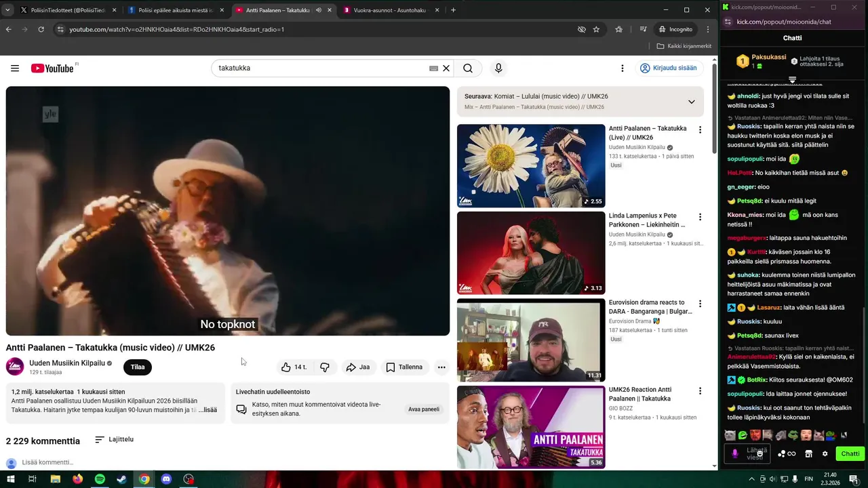Open options for Liekinheitin suggestion

point(700,217)
